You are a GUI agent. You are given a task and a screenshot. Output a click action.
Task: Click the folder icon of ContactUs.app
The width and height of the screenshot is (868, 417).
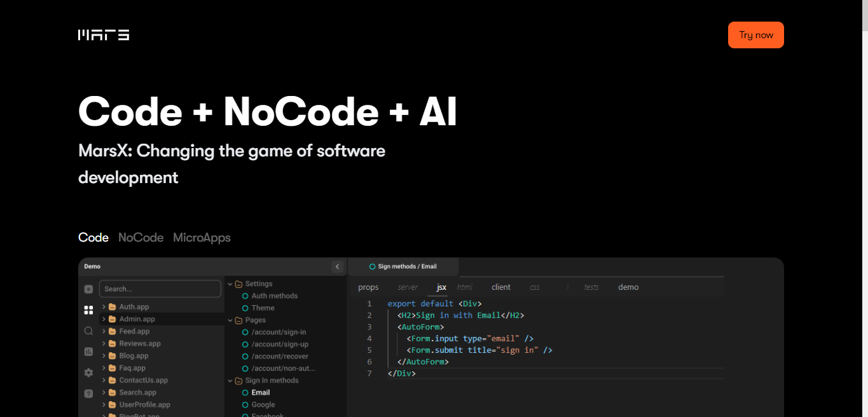coord(112,380)
